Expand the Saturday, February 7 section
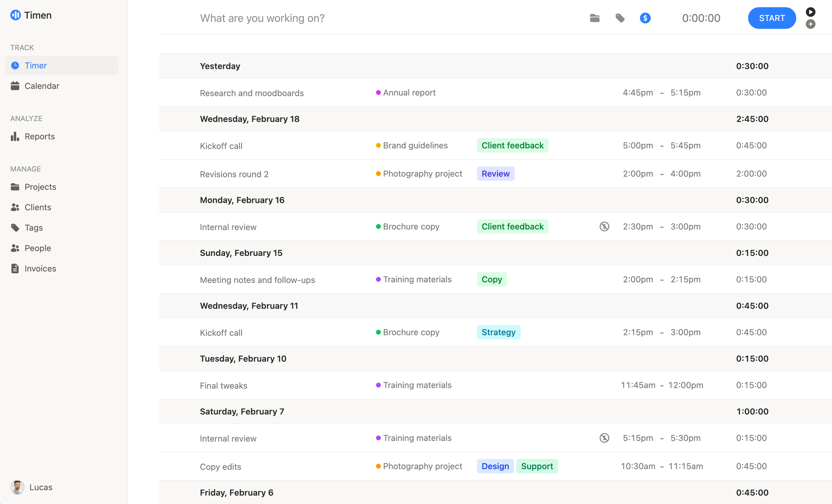The image size is (832, 504). click(x=242, y=411)
